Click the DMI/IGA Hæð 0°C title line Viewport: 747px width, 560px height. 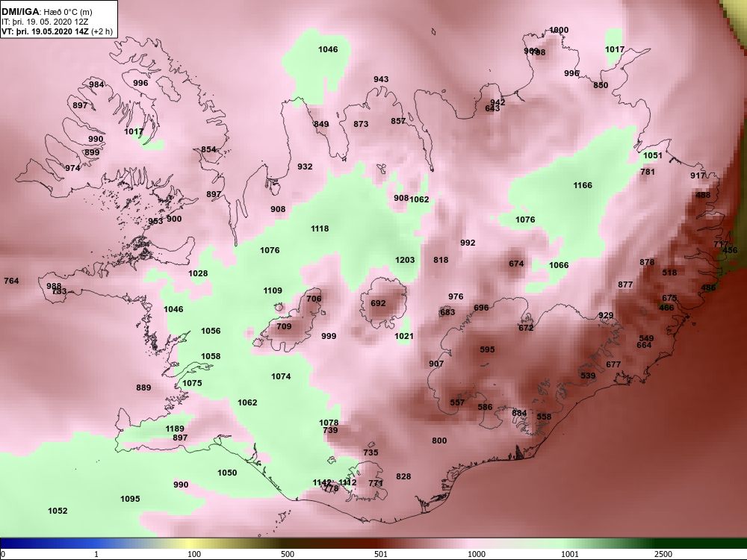pos(46,13)
